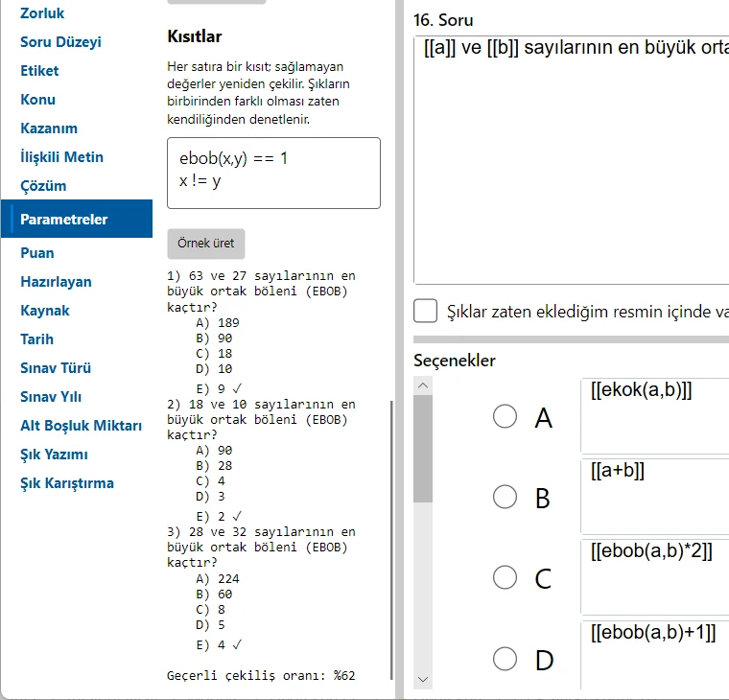Click the options scrollbar up arrow
The image size is (729, 700).
(423, 385)
